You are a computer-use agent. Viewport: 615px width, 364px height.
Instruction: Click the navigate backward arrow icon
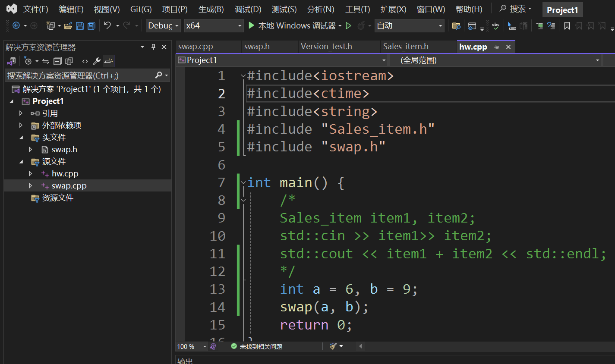[16, 26]
